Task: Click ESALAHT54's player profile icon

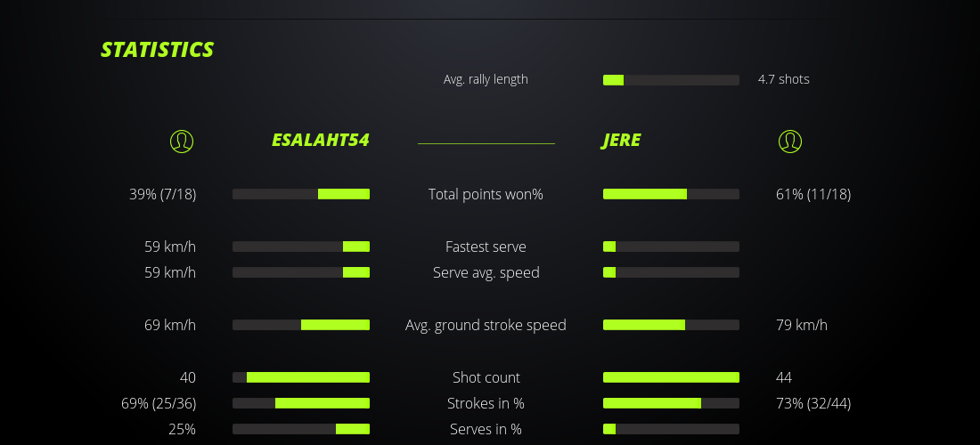Action: pyautogui.click(x=182, y=142)
